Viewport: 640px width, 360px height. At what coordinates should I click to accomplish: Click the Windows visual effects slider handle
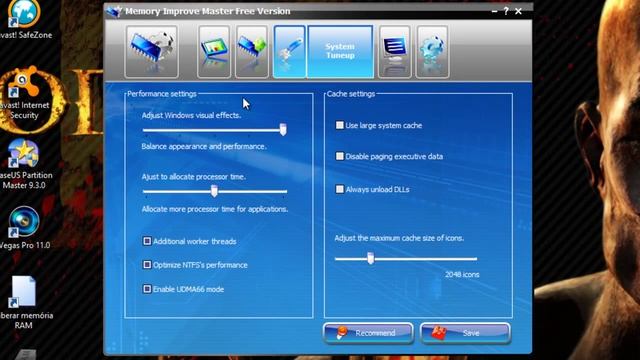(x=283, y=130)
